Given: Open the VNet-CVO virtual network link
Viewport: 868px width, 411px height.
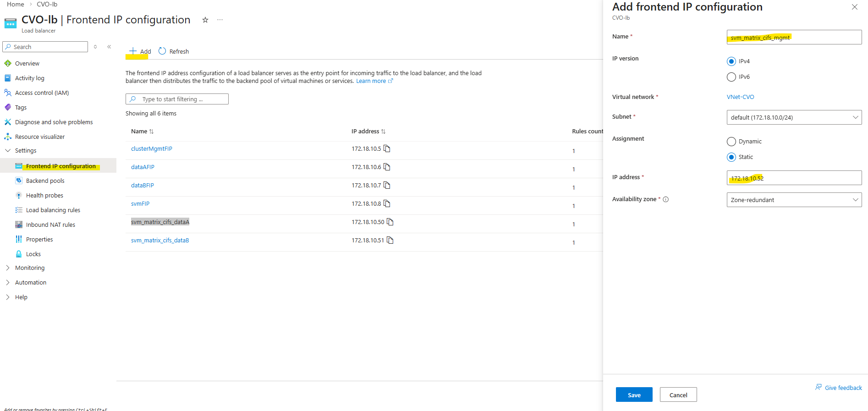Looking at the screenshot, I should (x=740, y=97).
